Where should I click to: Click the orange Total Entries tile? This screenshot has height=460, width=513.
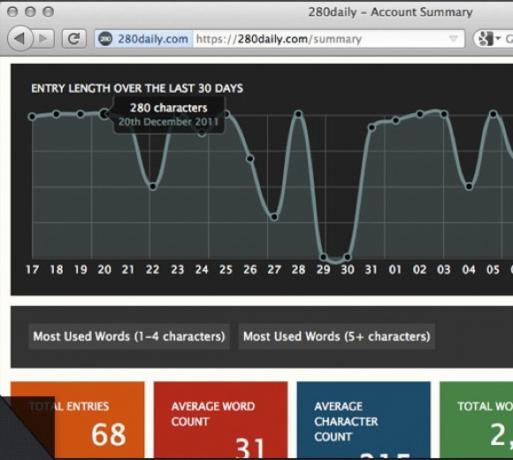click(x=77, y=420)
